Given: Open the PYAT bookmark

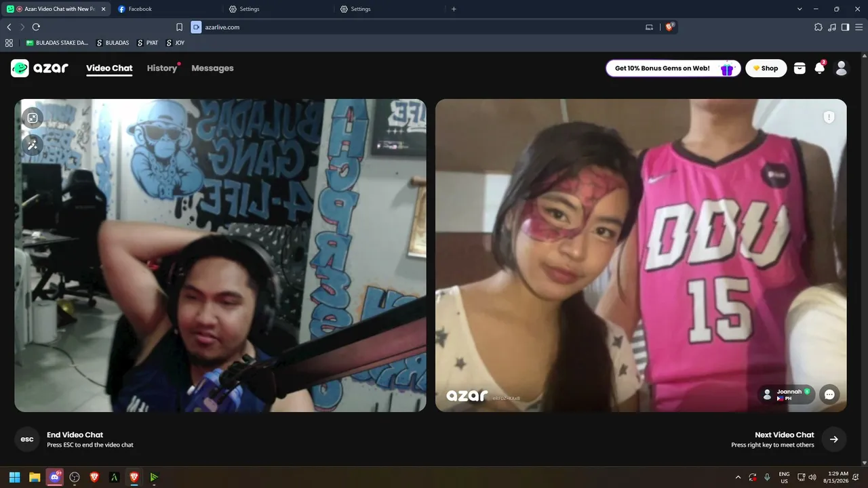Looking at the screenshot, I should point(147,43).
